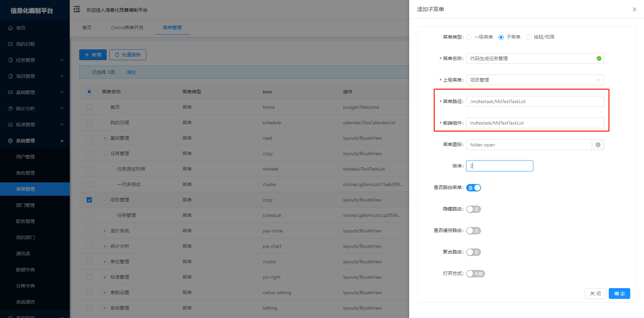This screenshot has height=318, width=644.
Task: Click the book icon beside 基础管理
Action: click(10, 92)
